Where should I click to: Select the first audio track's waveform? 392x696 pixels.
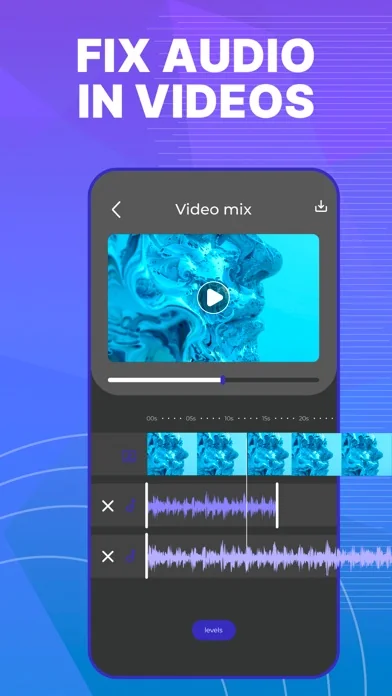coord(212,507)
